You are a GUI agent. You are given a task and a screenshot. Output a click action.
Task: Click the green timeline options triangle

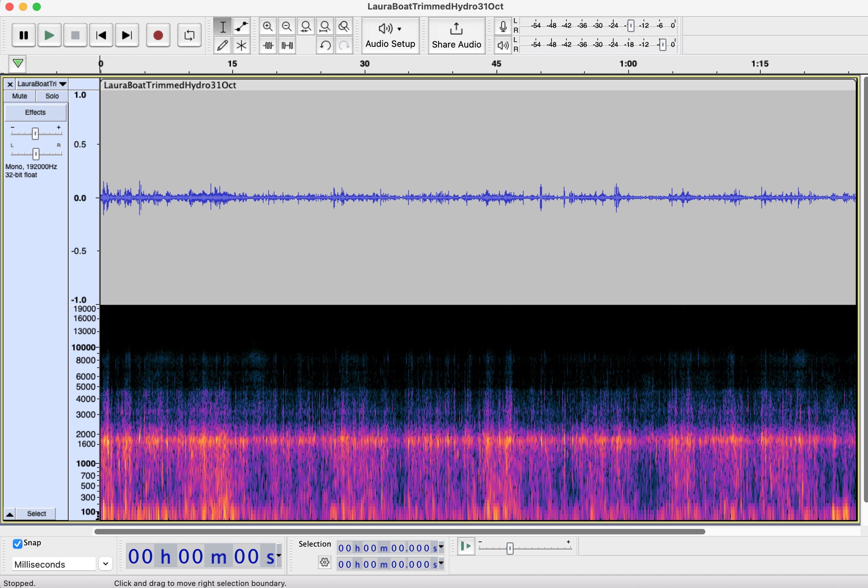(x=18, y=63)
